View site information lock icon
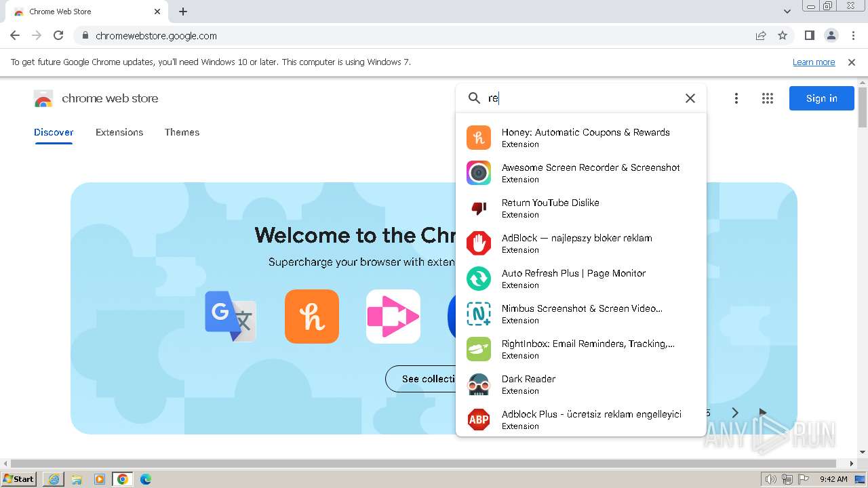 click(85, 36)
